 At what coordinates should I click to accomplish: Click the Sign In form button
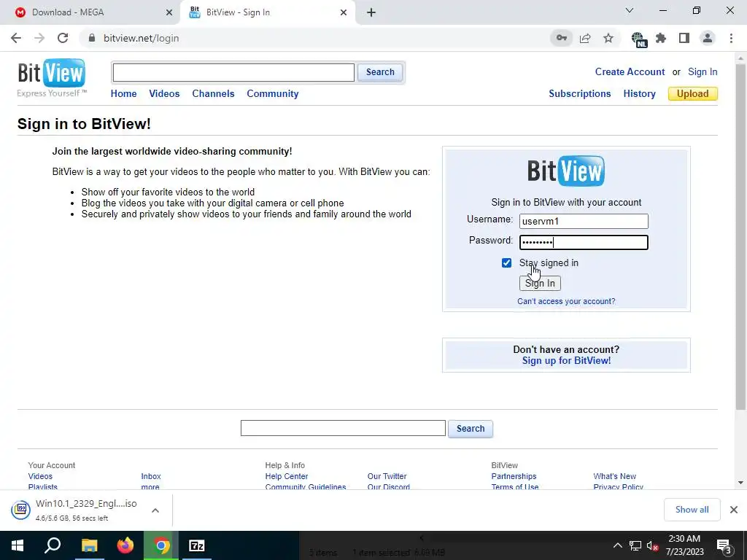[540, 284]
